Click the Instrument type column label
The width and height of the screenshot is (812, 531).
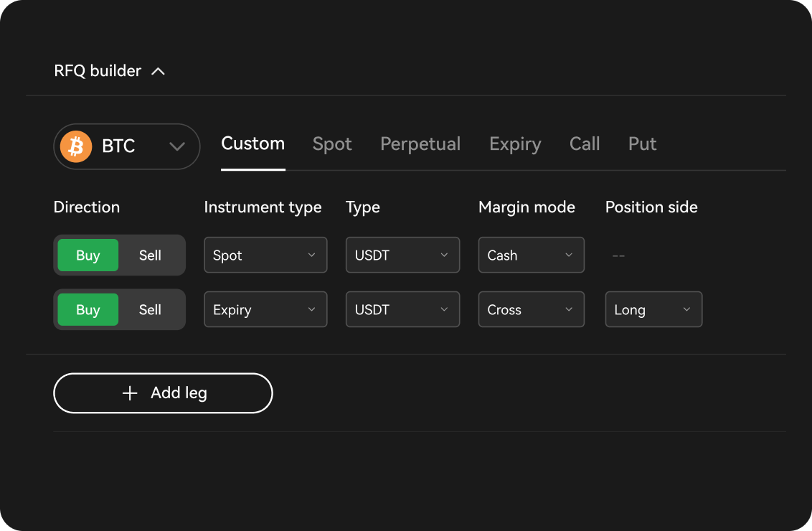263,208
